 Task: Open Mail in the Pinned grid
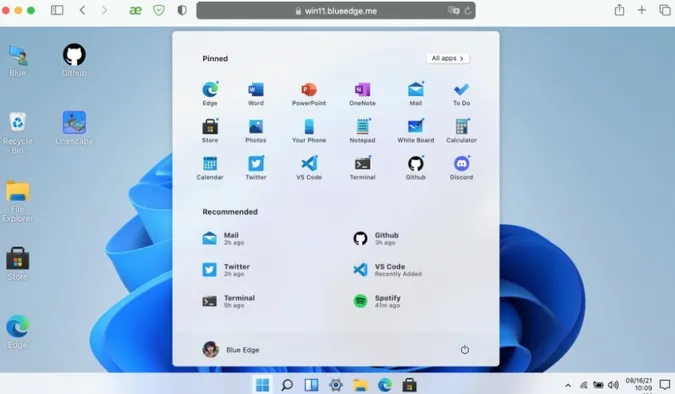415,93
